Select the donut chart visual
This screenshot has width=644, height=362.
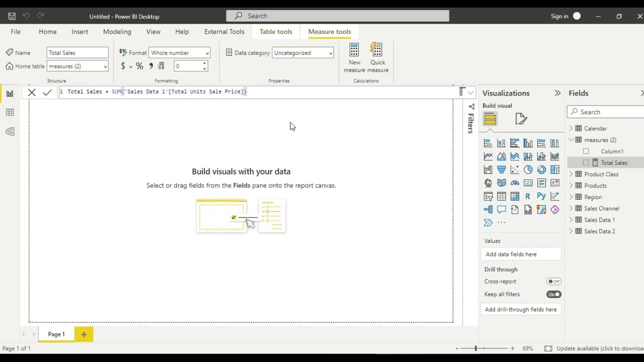point(541,169)
